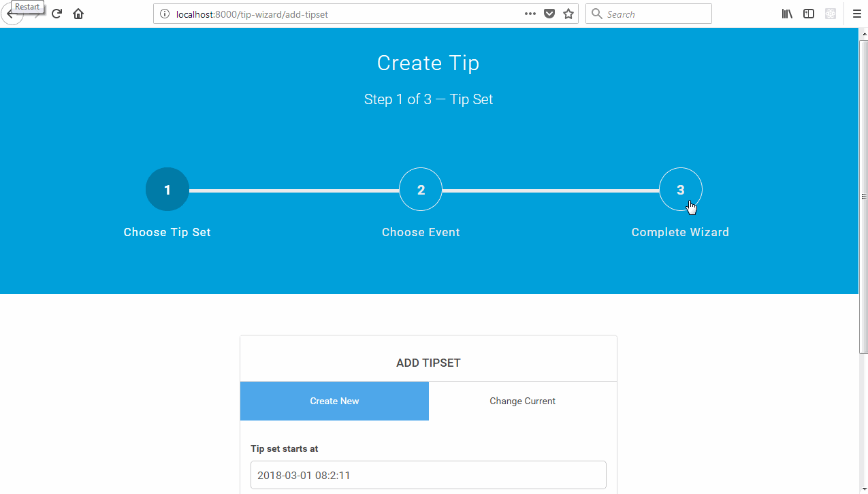Select step 3 Complete Wizard circle
Image resolution: width=868 pixels, height=494 pixels.
tap(680, 189)
